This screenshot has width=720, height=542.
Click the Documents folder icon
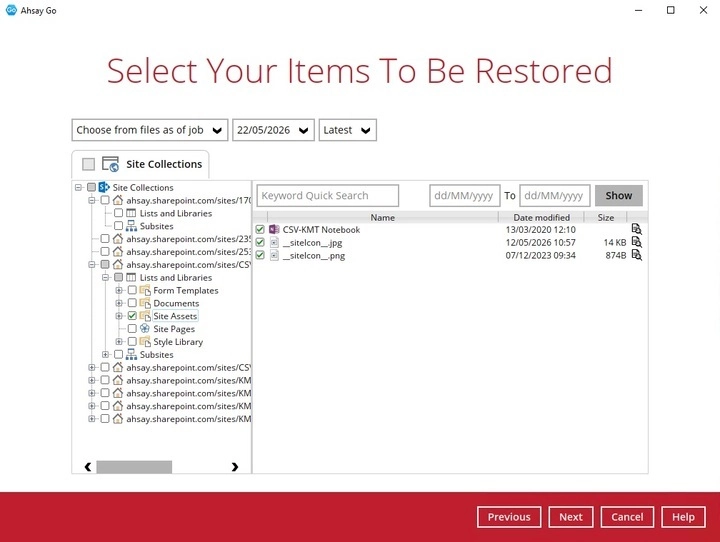click(x=145, y=303)
